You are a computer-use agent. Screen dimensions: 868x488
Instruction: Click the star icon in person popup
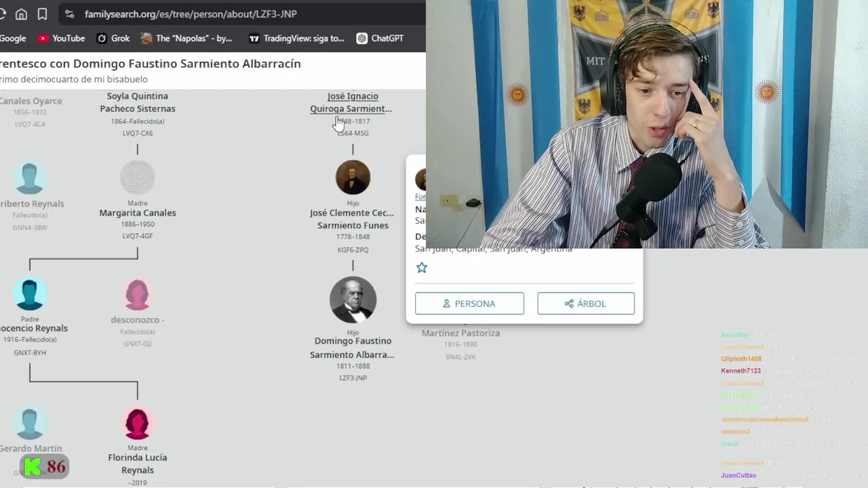(422, 268)
